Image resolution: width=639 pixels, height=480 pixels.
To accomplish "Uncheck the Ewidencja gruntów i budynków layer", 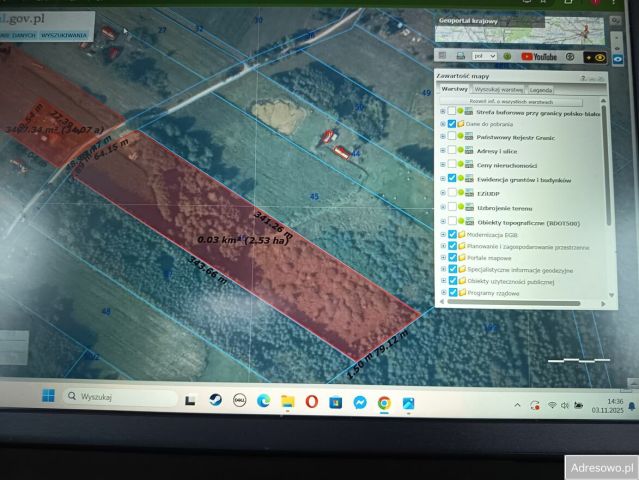I will click(452, 178).
